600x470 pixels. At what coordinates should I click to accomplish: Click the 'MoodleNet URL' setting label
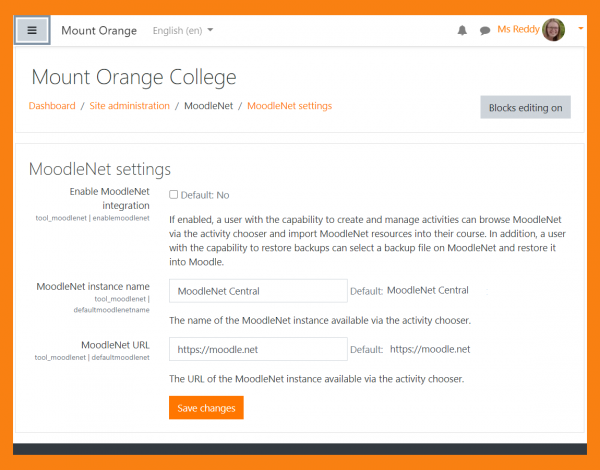pos(114,346)
